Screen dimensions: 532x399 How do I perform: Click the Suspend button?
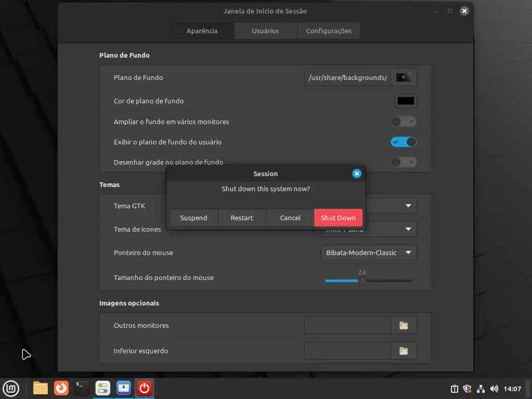tap(193, 218)
